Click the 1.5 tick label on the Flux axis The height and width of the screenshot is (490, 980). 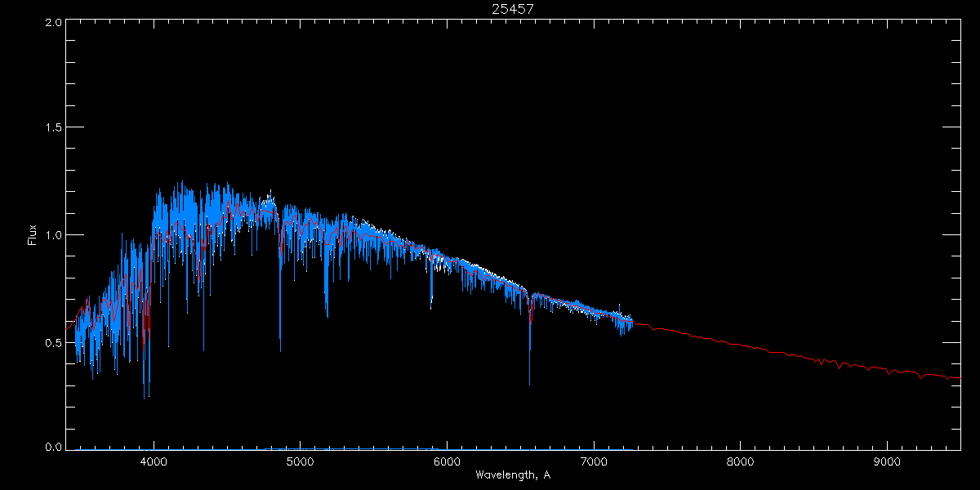[x=53, y=127]
